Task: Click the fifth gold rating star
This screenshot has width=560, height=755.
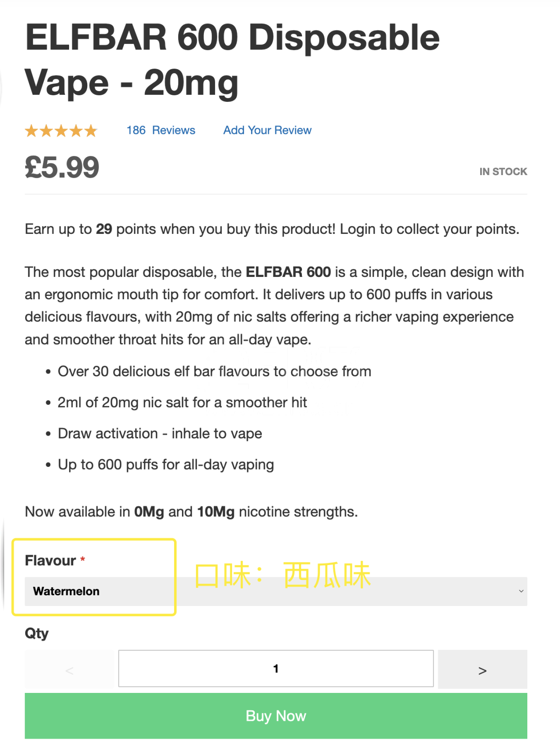Action: coord(91,131)
